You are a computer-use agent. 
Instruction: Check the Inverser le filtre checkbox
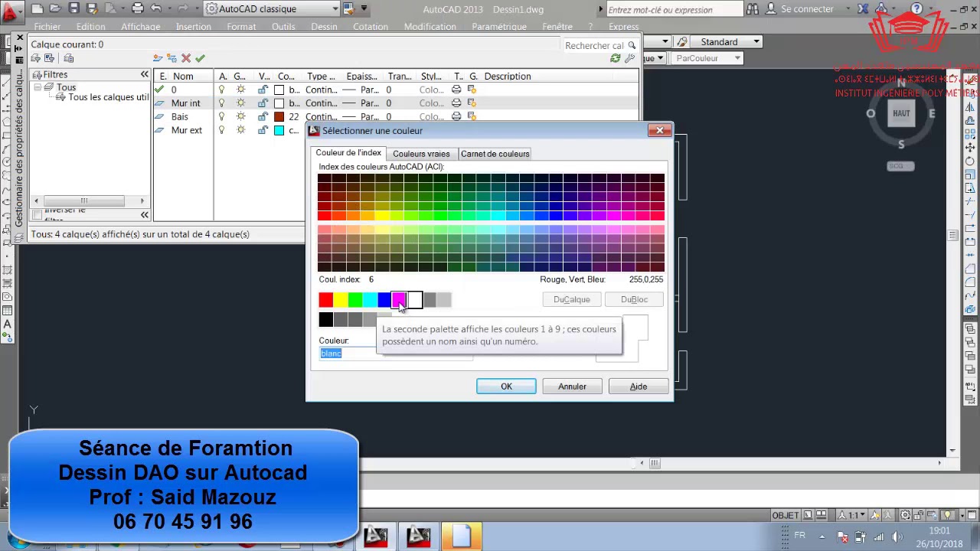point(37,215)
